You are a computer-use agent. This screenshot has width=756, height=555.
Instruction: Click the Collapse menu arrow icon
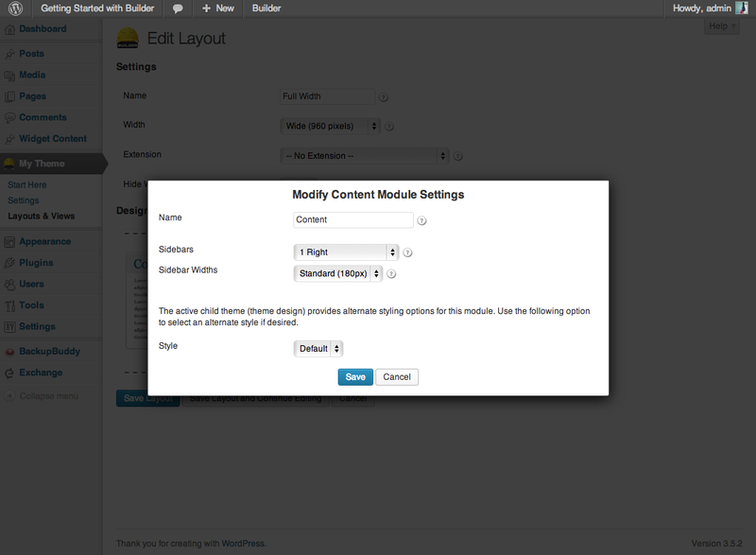[9, 396]
